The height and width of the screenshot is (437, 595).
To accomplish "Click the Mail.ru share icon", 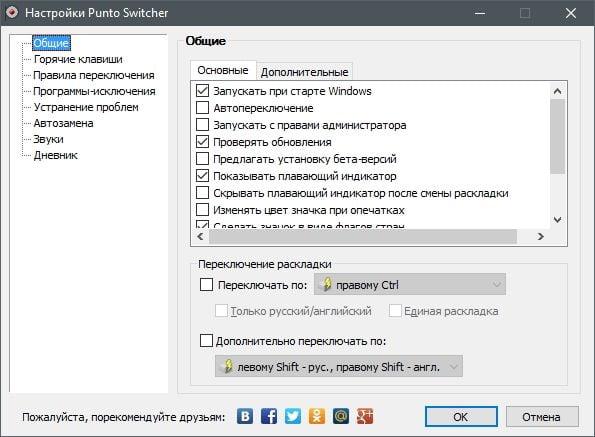I will (341, 416).
